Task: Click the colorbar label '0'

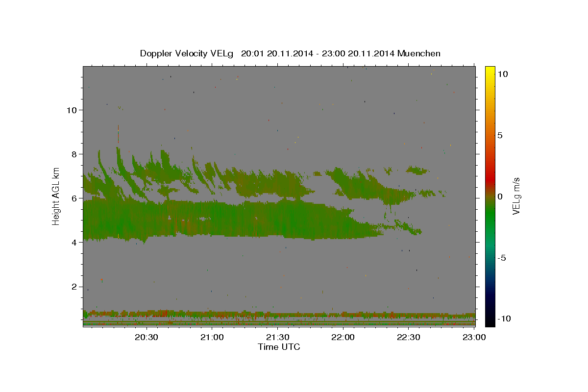Action: point(500,196)
